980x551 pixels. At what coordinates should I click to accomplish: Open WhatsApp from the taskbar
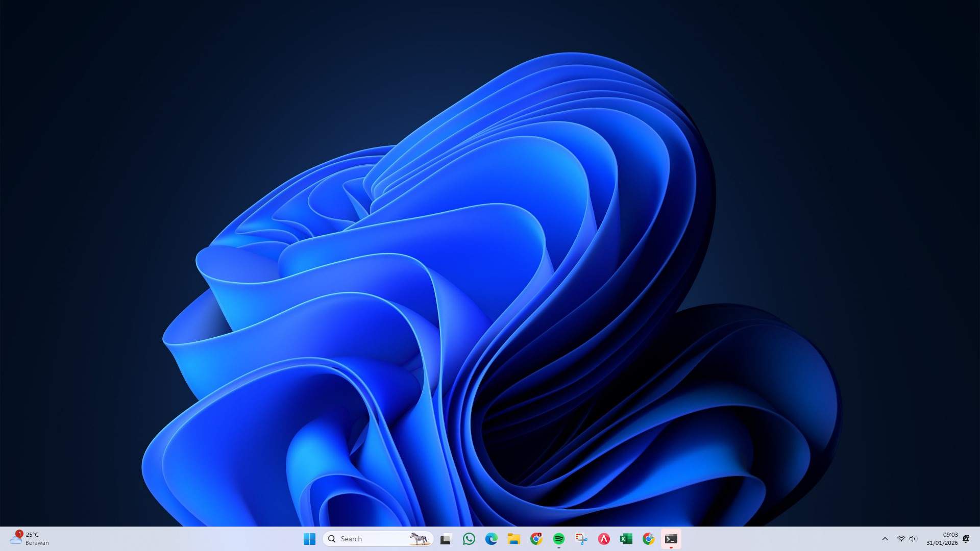(x=468, y=539)
